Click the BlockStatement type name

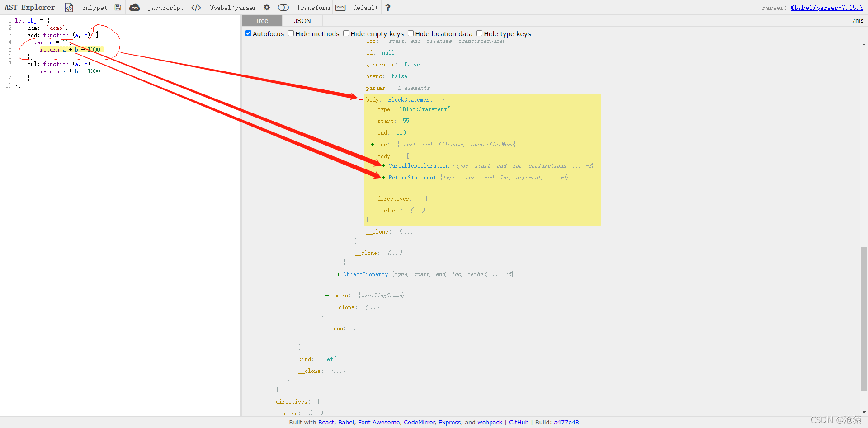coord(410,100)
